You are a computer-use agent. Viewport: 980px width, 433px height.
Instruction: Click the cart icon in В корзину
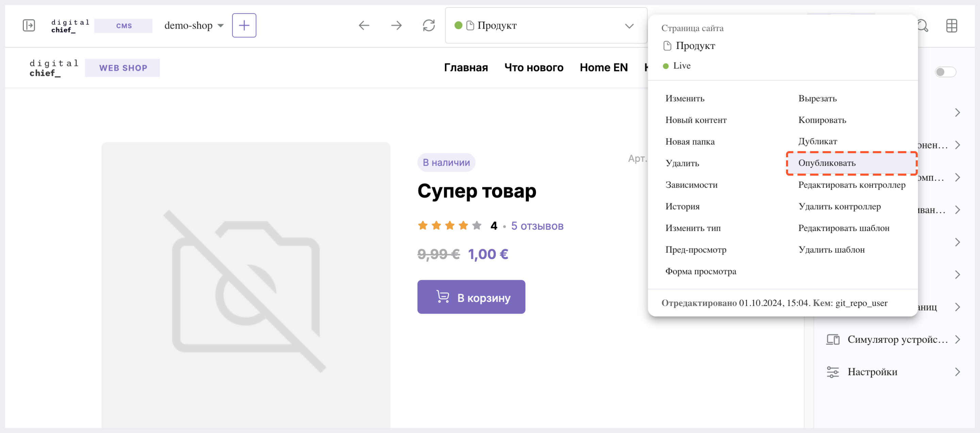443,297
